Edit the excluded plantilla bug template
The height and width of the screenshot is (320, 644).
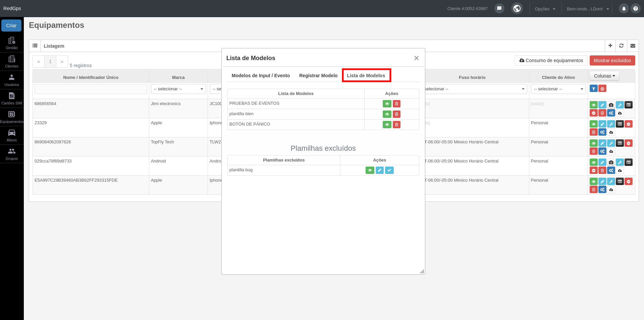[380, 170]
